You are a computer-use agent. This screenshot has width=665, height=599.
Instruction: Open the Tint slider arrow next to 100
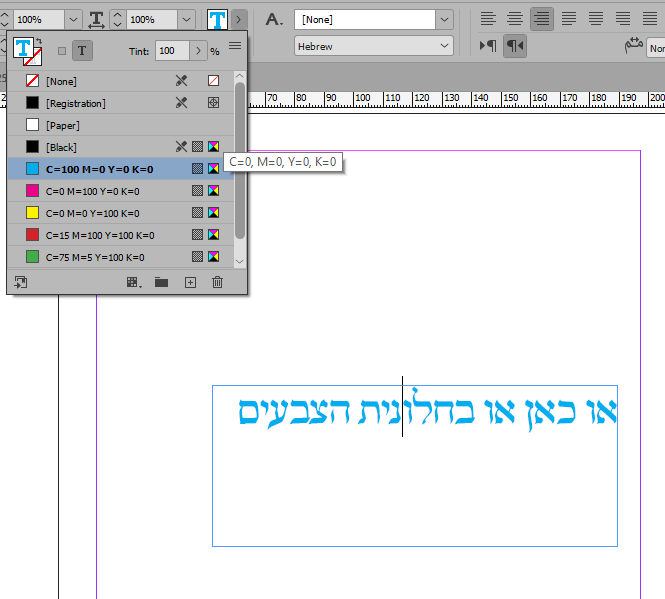point(198,51)
